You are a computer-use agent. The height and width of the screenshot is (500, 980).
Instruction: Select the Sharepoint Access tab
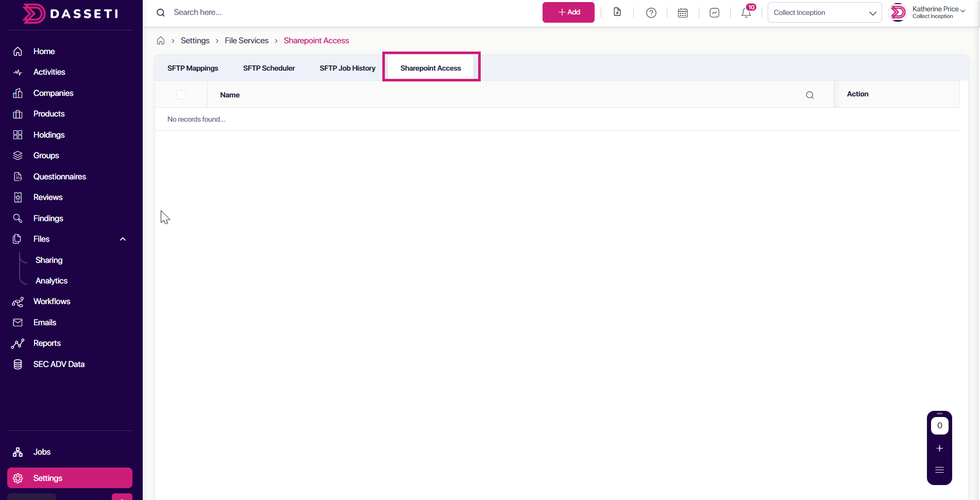(431, 68)
